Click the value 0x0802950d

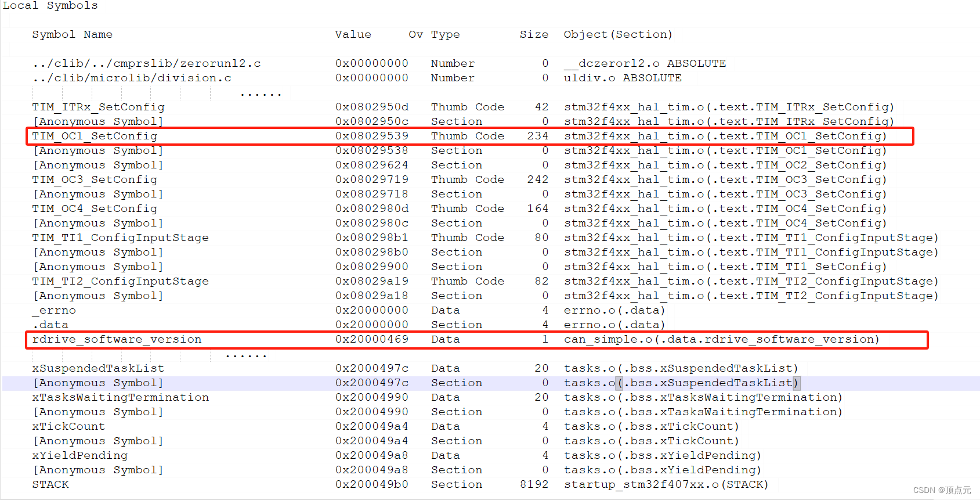(372, 107)
